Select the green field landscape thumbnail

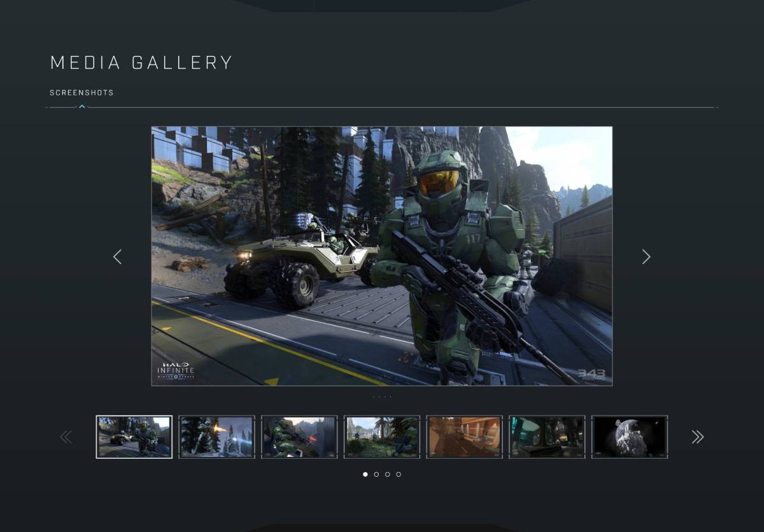[x=382, y=437]
